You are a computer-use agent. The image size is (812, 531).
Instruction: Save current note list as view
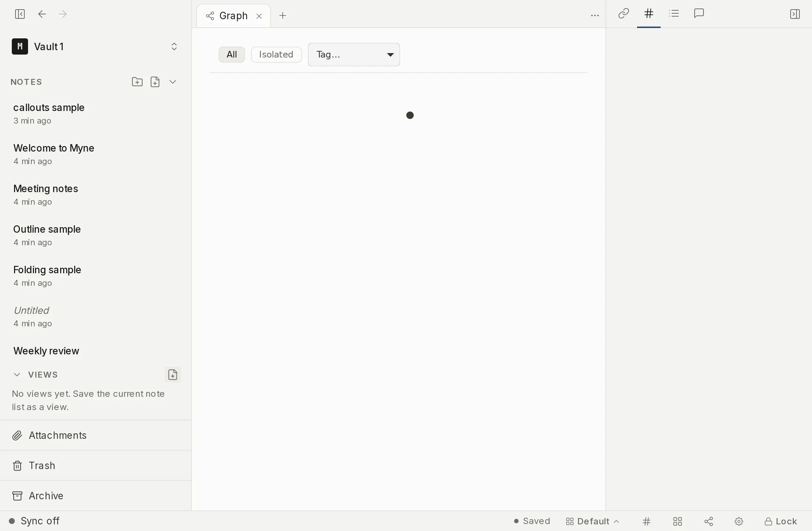173,375
